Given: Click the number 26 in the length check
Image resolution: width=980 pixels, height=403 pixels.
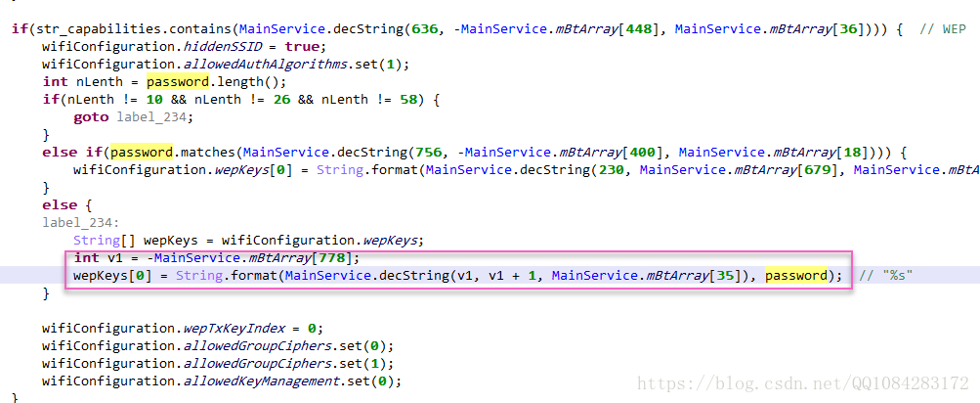Looking at the screenshot, I should [x=281, y=99].
